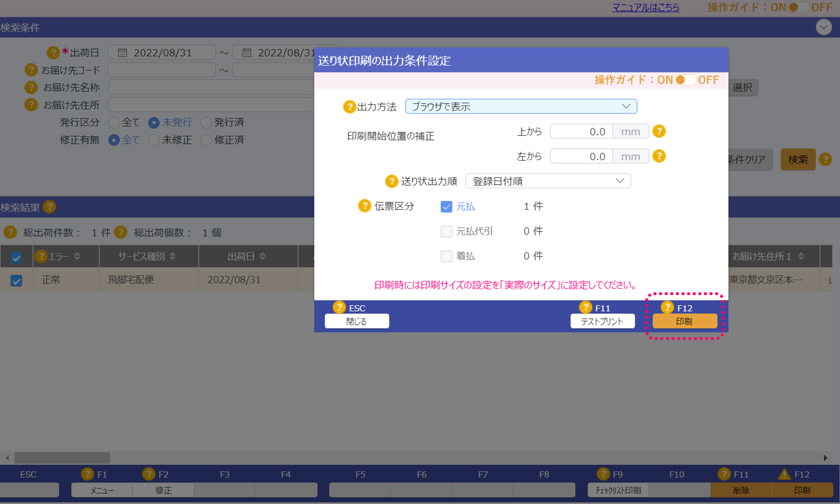Image resolution: width=840 pixels, height=504 pixels.
Task: Open the 出力方法 dropdown
Action: pos(521,107)
